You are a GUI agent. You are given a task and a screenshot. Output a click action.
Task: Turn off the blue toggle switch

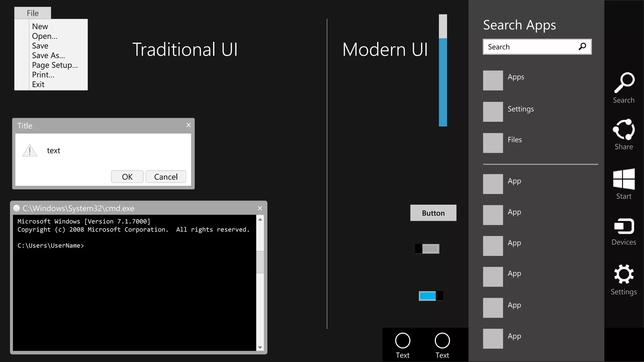coord(431,296)
